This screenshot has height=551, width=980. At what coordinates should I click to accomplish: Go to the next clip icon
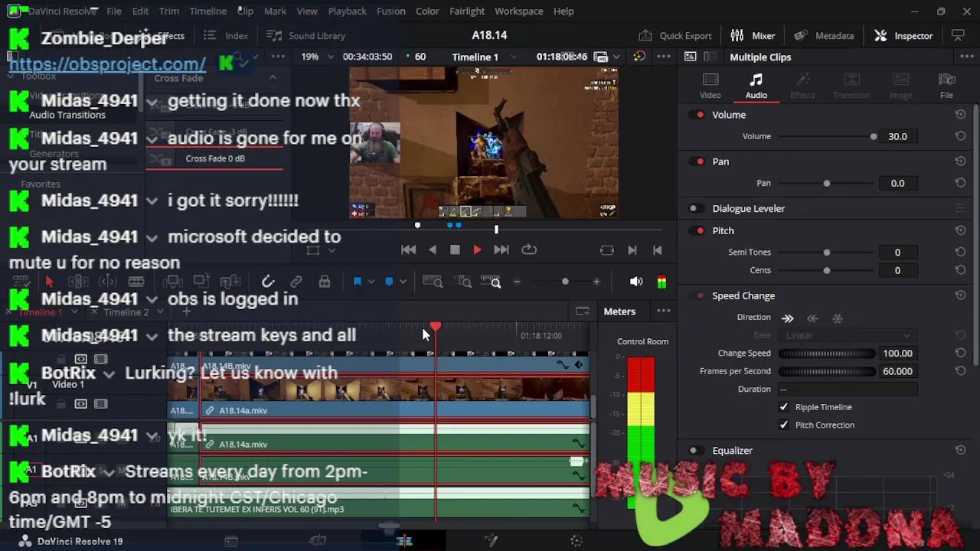point(632,249)
